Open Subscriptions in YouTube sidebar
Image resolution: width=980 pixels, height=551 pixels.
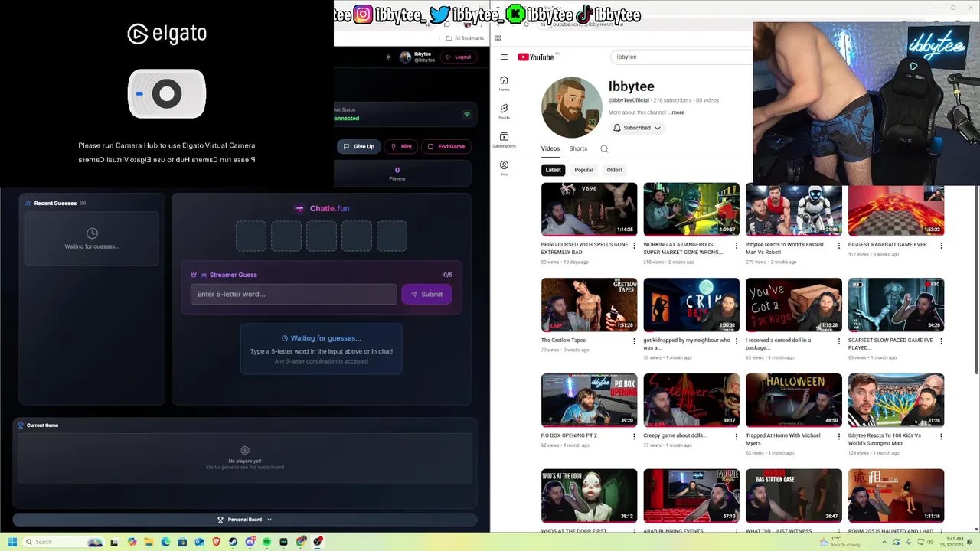(504, 140)
